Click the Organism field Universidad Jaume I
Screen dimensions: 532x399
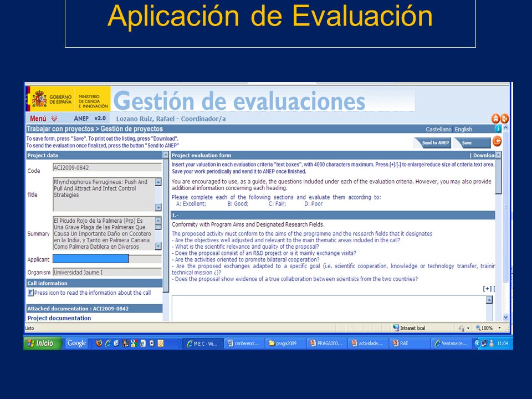coord(107,273)
